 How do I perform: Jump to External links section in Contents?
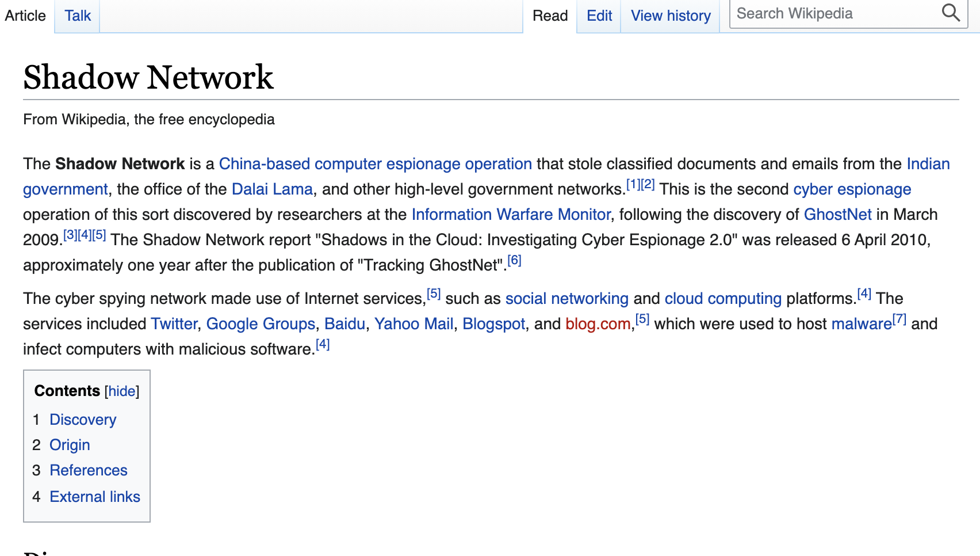pyautogui.click(x=95, y=497)
